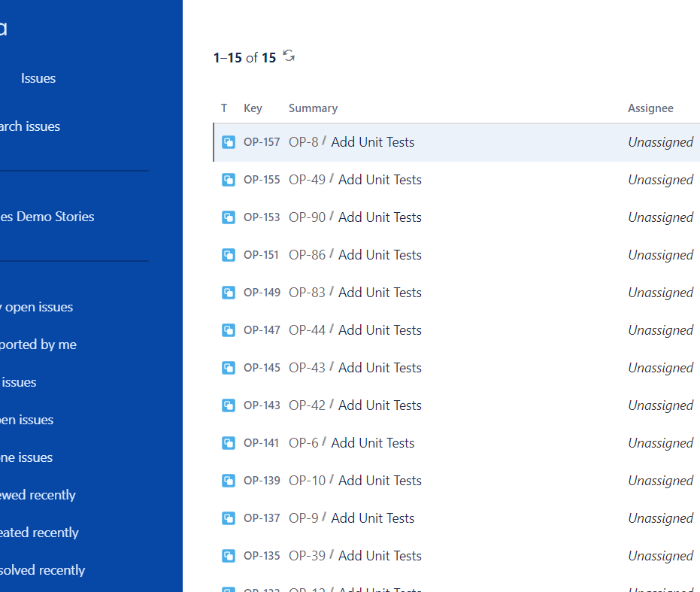
Task: Open issue key OP-139
Action: (x=262, y=481)
